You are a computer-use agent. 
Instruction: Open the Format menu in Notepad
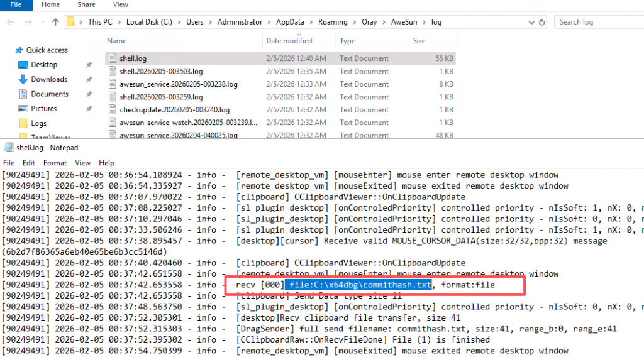pyautogui.click(x=55, y=163)
